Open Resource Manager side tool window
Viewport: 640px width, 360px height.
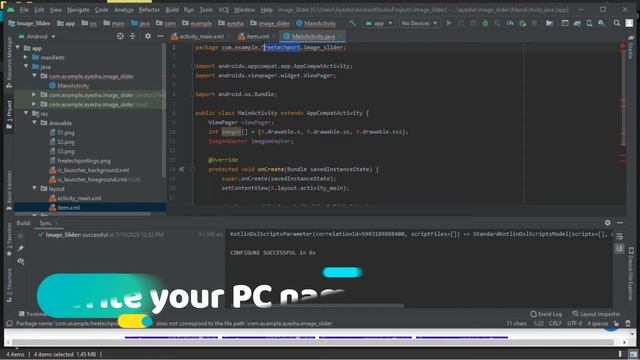[9, 62]
